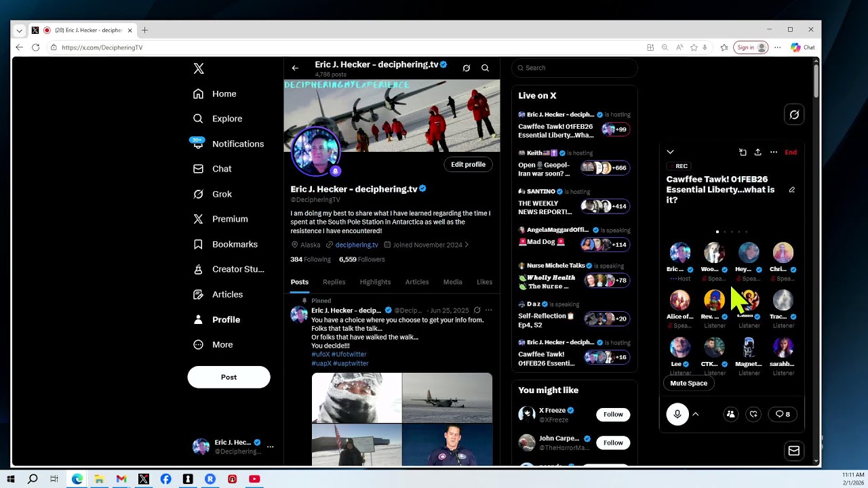The width and height of the screenshot is (868, 488).
Task: Open Articles in the sidebar
Action: [x=218, y=294]
